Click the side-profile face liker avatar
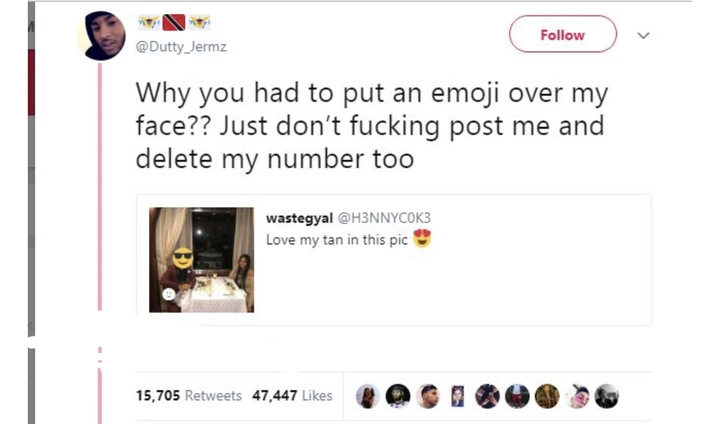The image size is (720, 424). pos(428,396)
